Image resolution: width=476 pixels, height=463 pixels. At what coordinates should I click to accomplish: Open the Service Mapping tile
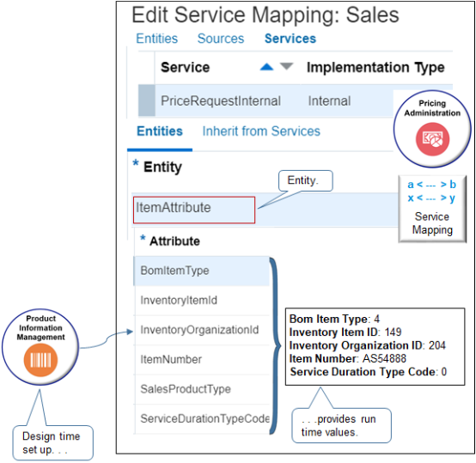432,209
